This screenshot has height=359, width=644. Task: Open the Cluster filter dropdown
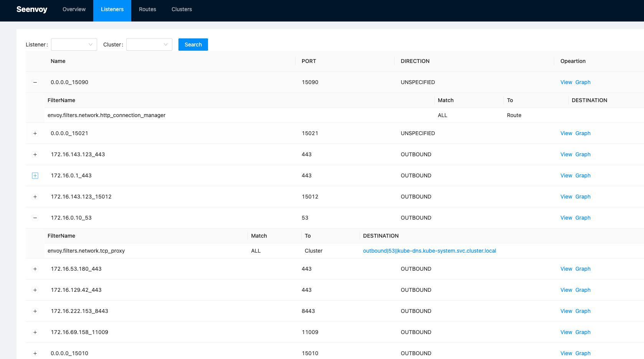pyautogui.click(x=149, y=44)
